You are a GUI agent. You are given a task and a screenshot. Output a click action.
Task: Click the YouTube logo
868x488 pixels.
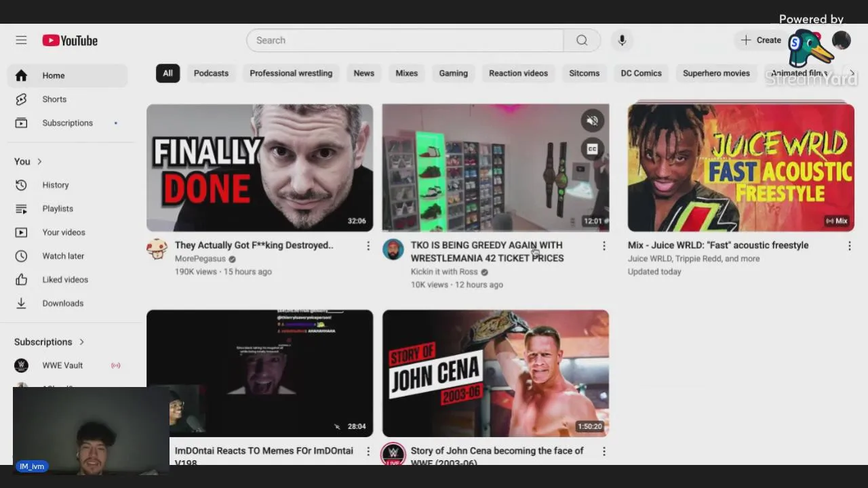tap(70, 41)
